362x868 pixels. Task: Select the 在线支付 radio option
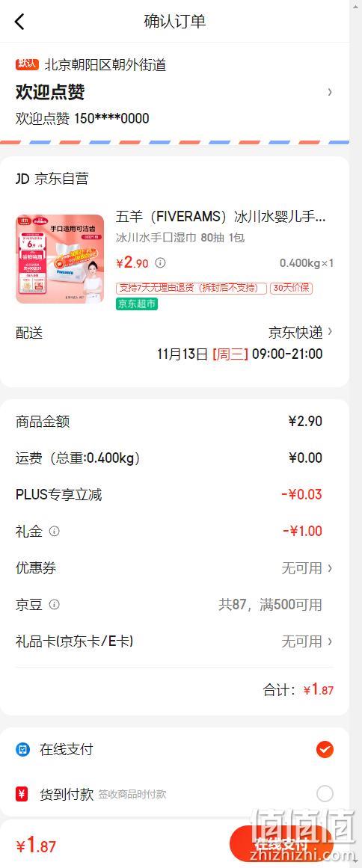click(325, 750)
